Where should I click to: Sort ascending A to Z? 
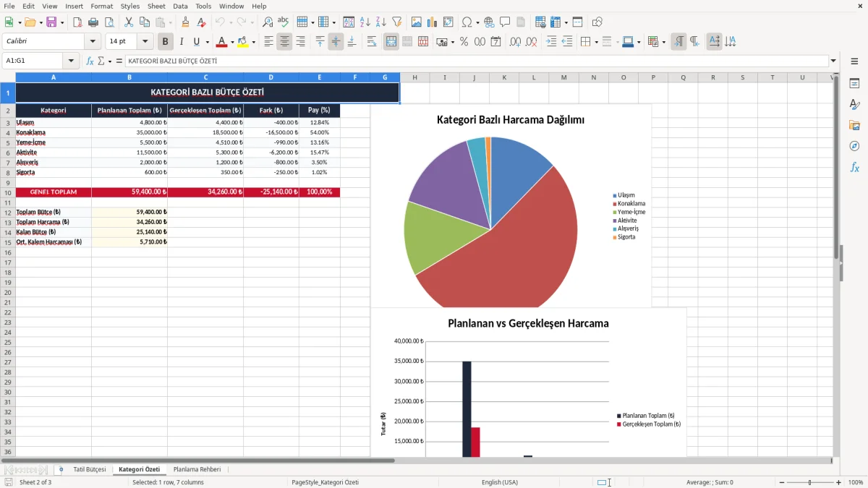(365, 22)
